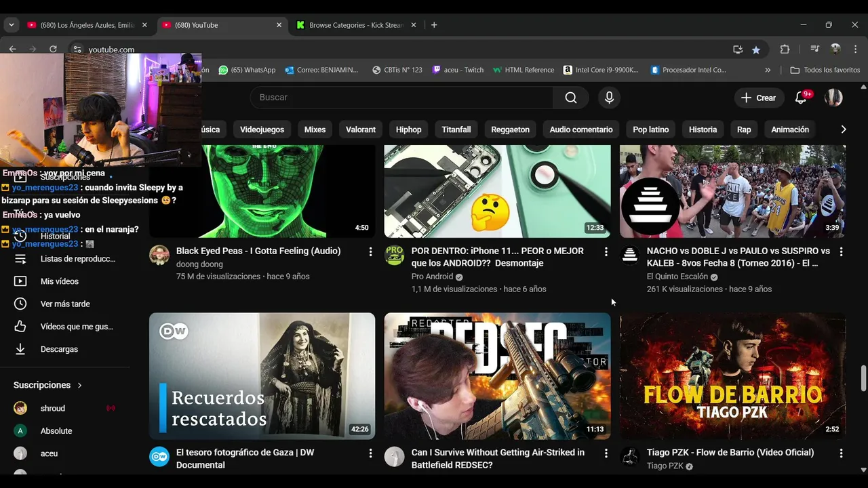Click the search magnifier button
Screen dimensions: 868x488
[x=571, y=98]
